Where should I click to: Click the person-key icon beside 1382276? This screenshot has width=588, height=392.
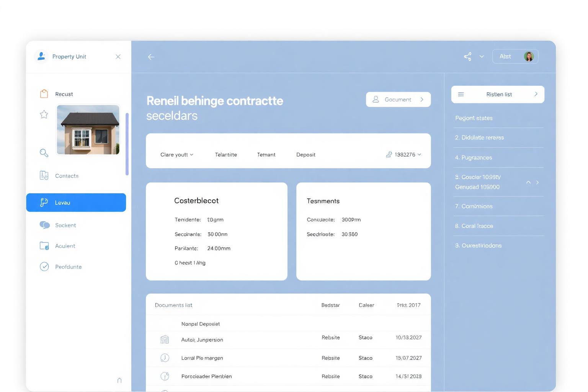point(389,154)
